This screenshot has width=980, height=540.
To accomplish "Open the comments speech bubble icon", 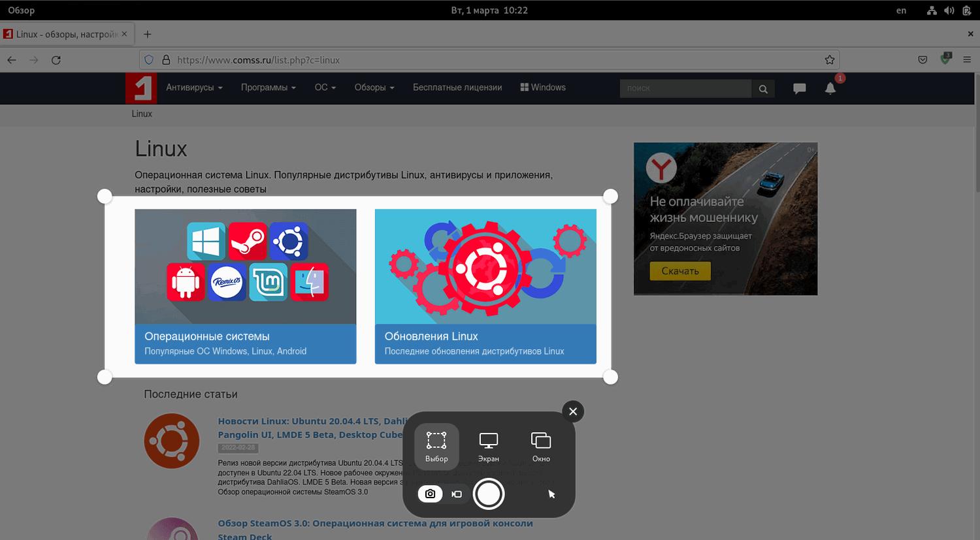I will point(799,88).
